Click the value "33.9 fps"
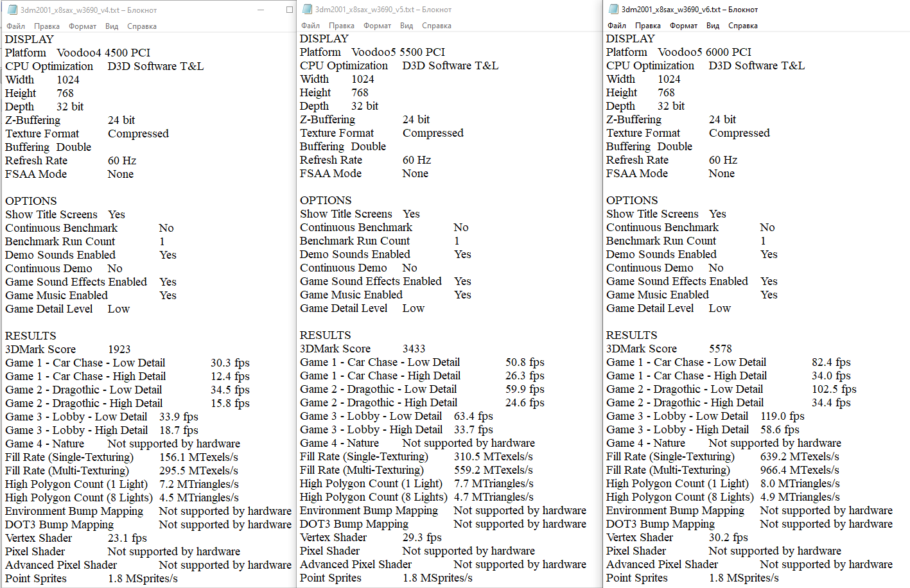This screenshot has width=910, height=588. point(179,417)
